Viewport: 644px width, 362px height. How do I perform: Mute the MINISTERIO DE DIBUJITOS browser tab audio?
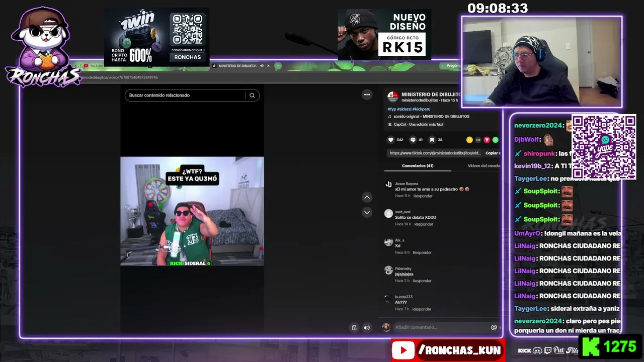tap(262, 66)
